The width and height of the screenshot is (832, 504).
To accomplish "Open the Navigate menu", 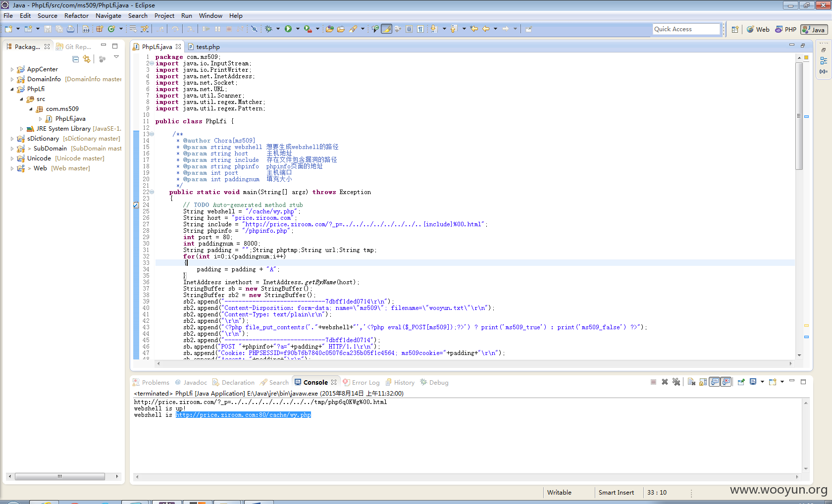I will (x=108, y=16).
